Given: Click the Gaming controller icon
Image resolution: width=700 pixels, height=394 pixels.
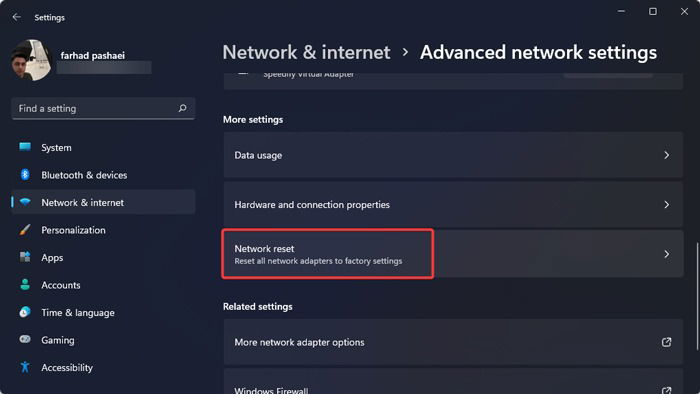Looking at the screenshot, I should tap(25, 340).
